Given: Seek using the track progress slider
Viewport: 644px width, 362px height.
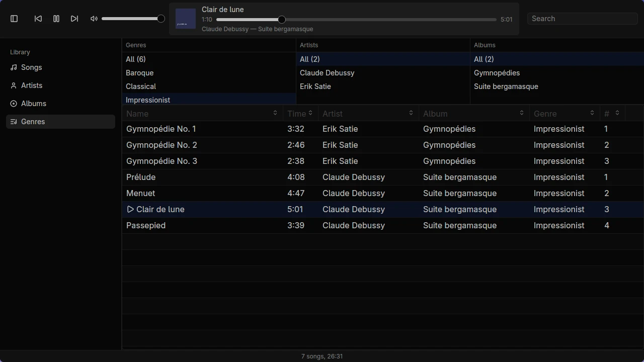Looking at the screenshot, I should click(x=356, y=20).
